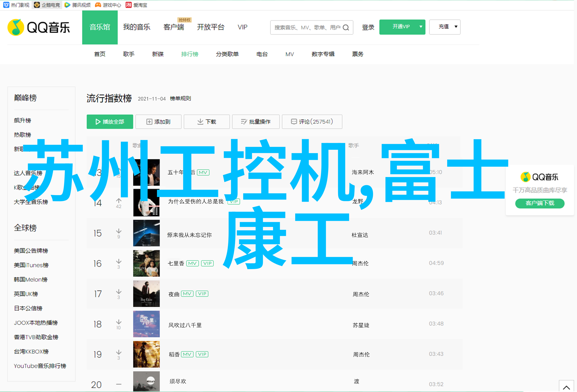This screenshot has width=577, height=392.
Task: Go to 数字专辑 sub-navigation
Action: coord(323,54)
